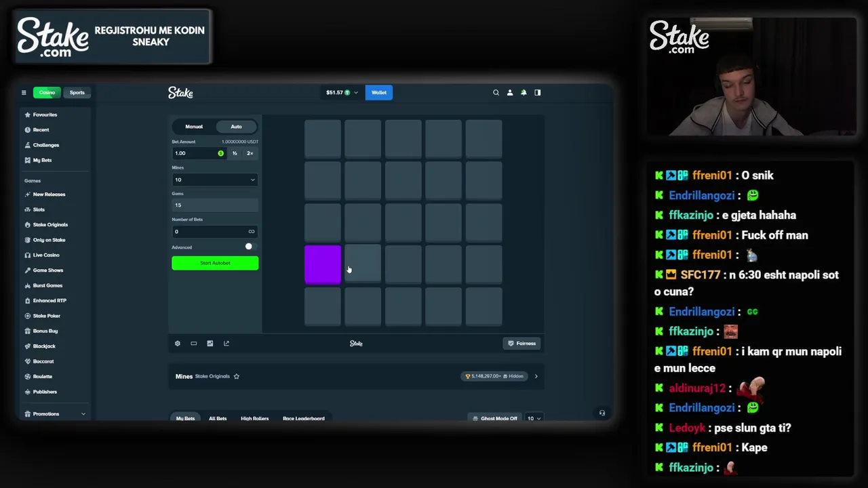Click the Number of Bets input field

pos(214,232)
